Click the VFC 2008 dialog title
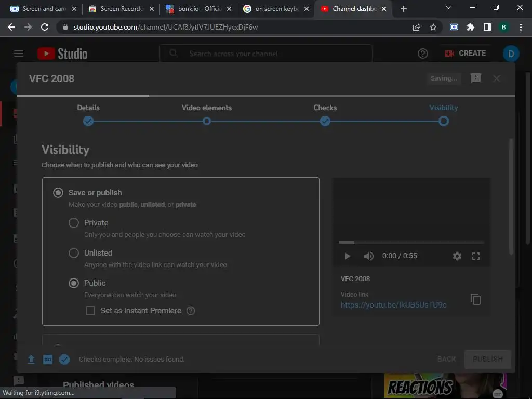Image resolution: width=532 pixels, height=399 pixels. [51, 79]
